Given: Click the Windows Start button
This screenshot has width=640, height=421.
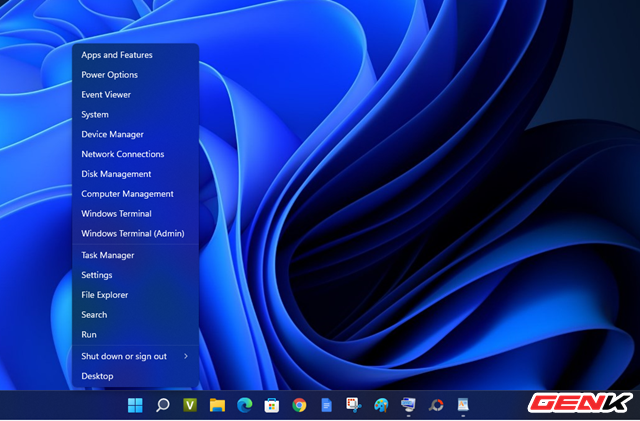Looking at the screenshot, I should pyautogui.click(x=135, y=405).
